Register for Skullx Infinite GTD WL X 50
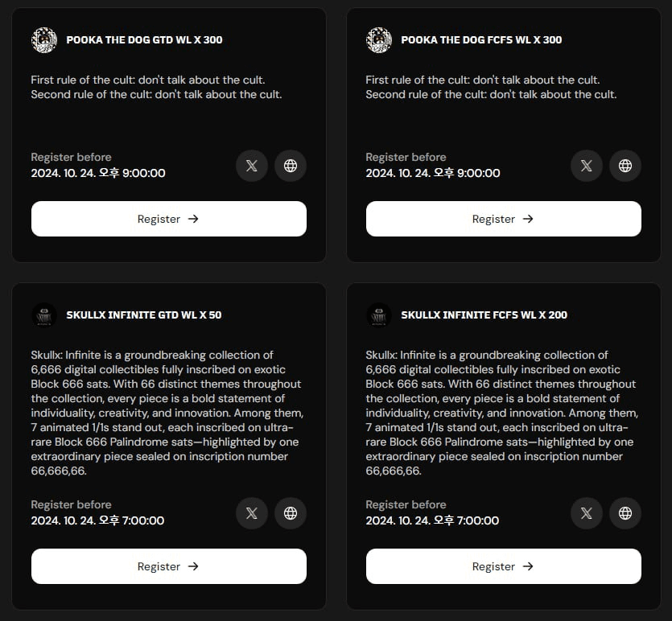This screenshot has width=672, height=621. 169,566
